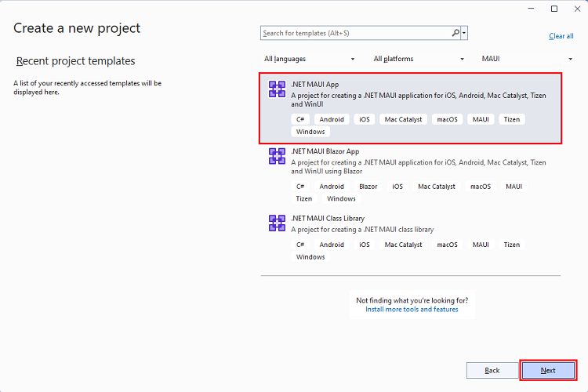Click the .NET MAUI App template icon
This screenshot has height=392, width=588.
277,89
